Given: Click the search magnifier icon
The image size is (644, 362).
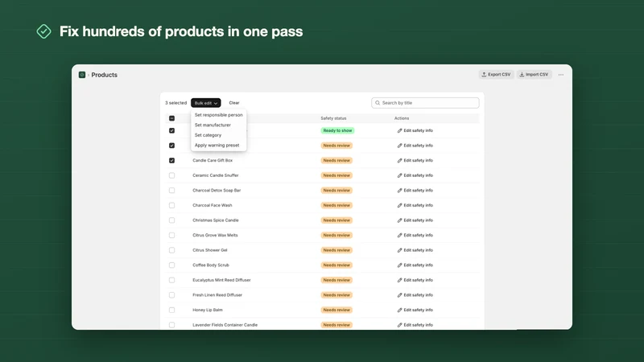Looking at the screenshot, I should tap(378, 103).
